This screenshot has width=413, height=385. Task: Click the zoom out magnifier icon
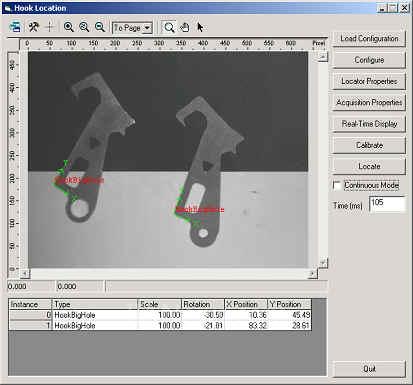point(100,27)
